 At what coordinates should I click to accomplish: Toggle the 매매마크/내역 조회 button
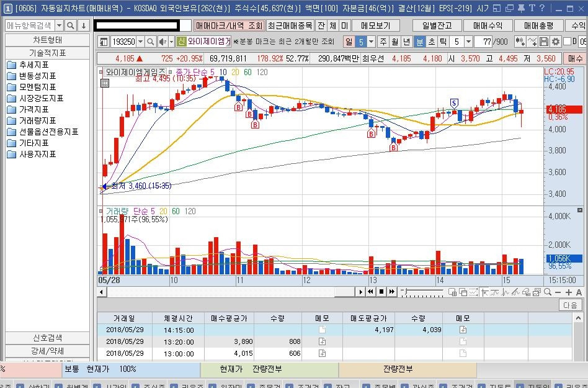coord(229,25)
